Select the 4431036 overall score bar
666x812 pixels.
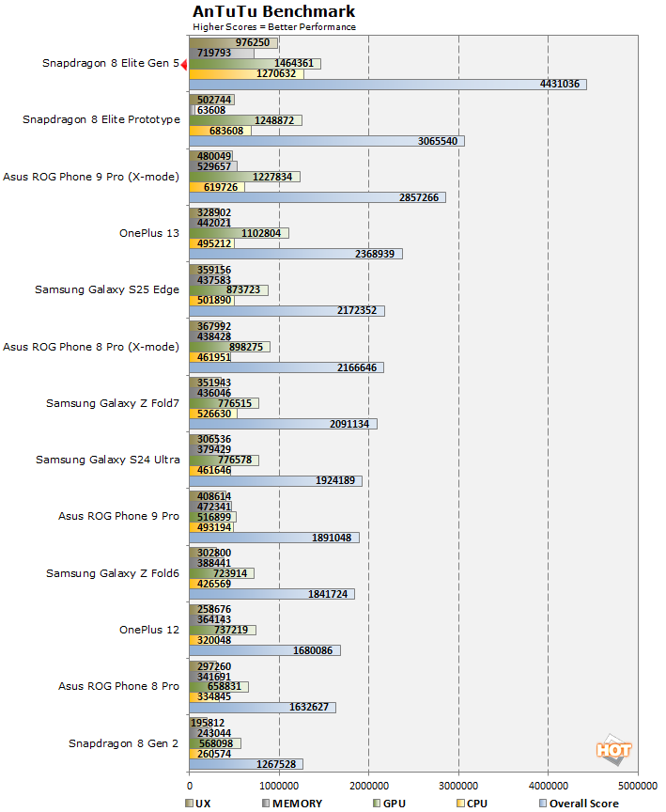point(387,85)
